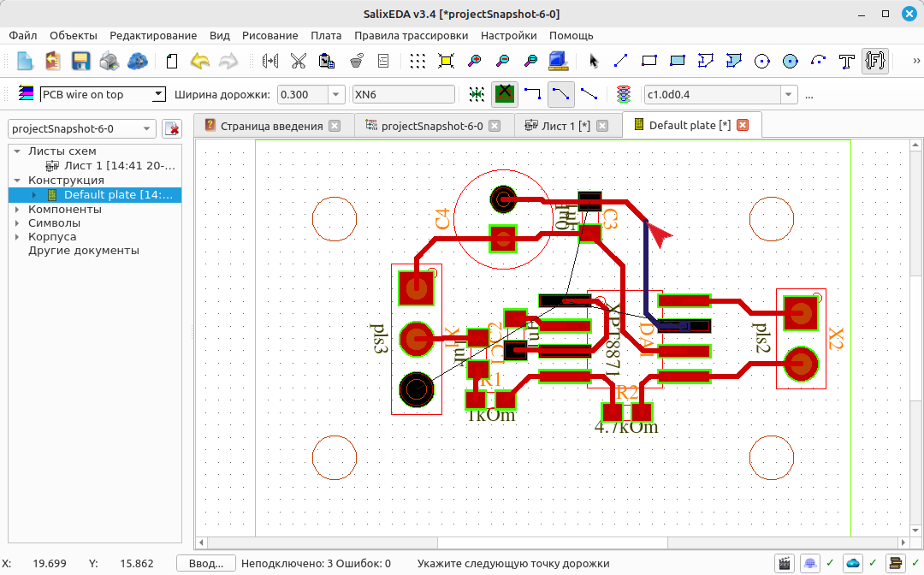Toggle the snap-to-center arrows button
Image resolution: width=924 pixels, height=575 pixels.
[477, 93]
